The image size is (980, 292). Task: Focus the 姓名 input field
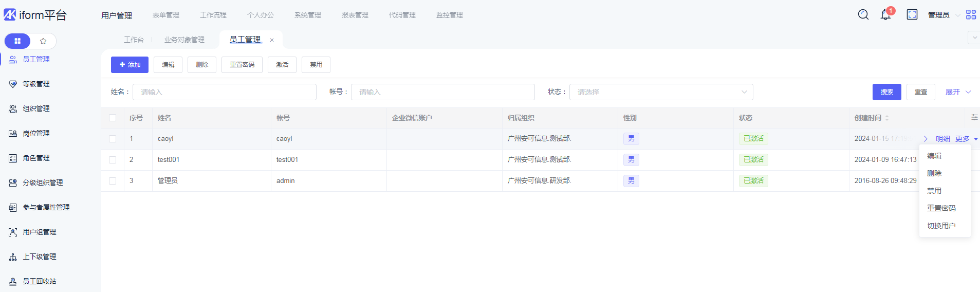225,92
